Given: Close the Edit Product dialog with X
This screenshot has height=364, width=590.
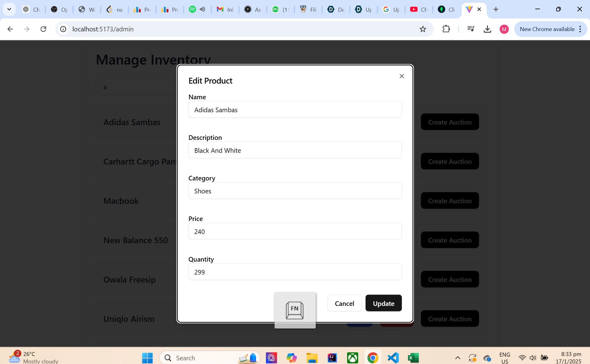Looking at the screenshot, I should coord(402,76).
